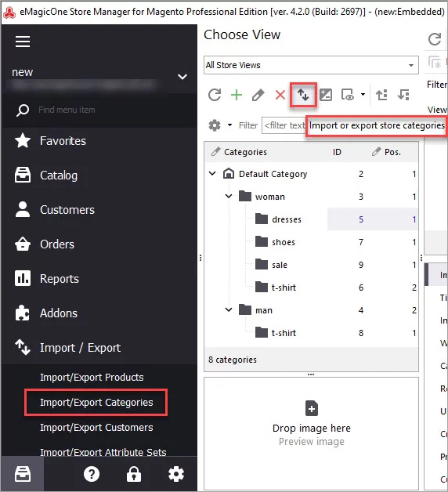This screenshot has height=492, width=448.
Task: Delete category with the red X icon
Action: (280, 95)
